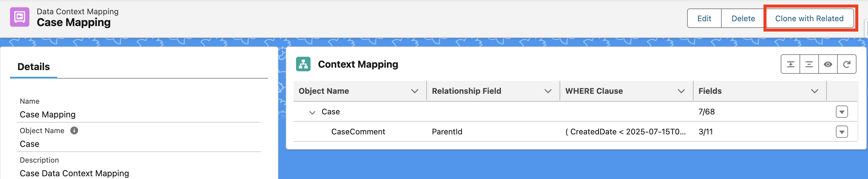The height and width of the screenshot is (179, 868).
Task: Open the WHERE Clause column header menu
Action: coord(681,91)
